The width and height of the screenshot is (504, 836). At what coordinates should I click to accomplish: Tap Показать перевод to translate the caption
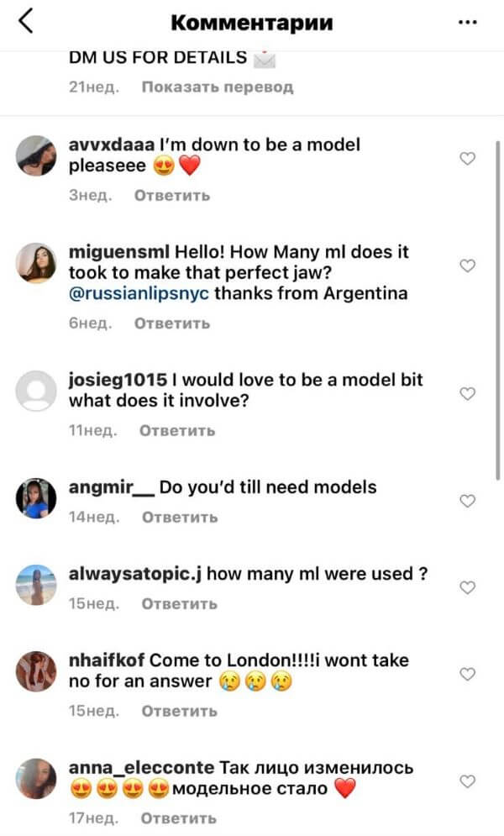pos(217,87)
